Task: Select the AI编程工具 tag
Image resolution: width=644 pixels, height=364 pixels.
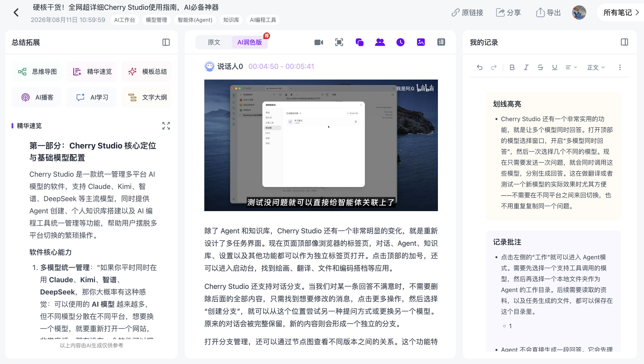Action: point(263,20)
